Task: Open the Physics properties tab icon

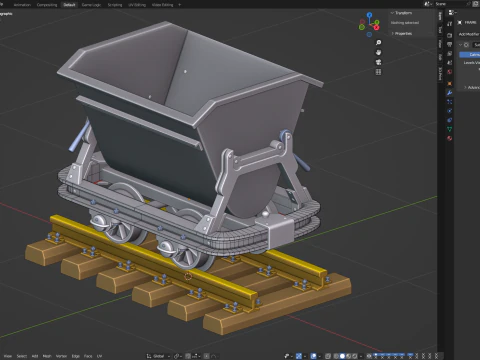Action: pyautogui.click(x=450, y=111)
